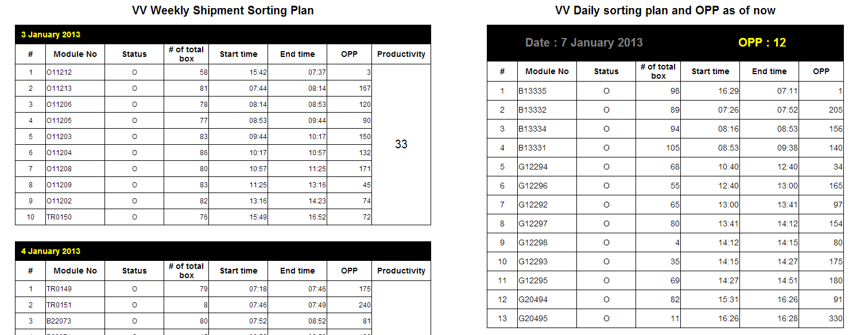Click Module No header in daily plan table
868x335 pixels.
tap(547, 71)
